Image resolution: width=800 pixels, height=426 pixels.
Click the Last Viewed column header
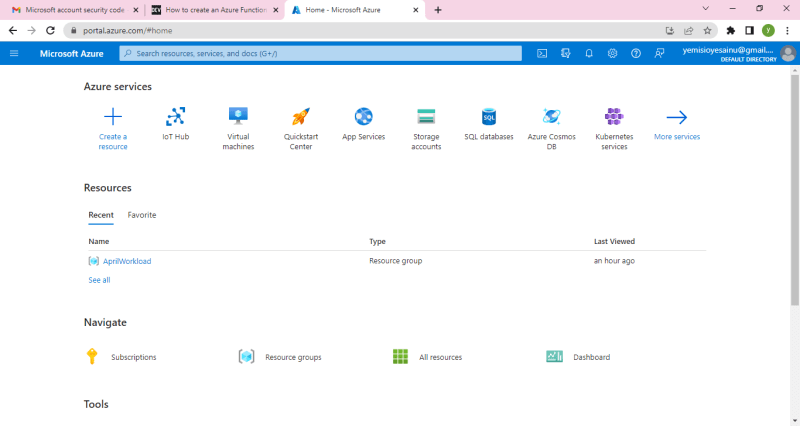point(614,241)
